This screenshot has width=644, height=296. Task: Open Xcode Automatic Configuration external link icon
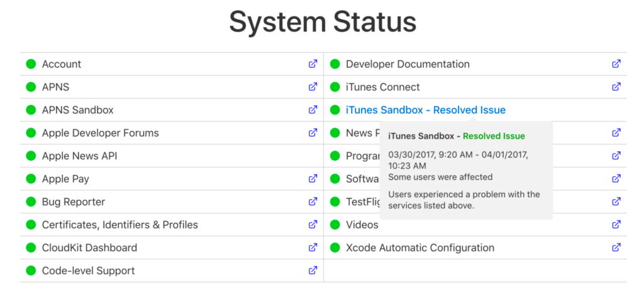tap(616, 248)
